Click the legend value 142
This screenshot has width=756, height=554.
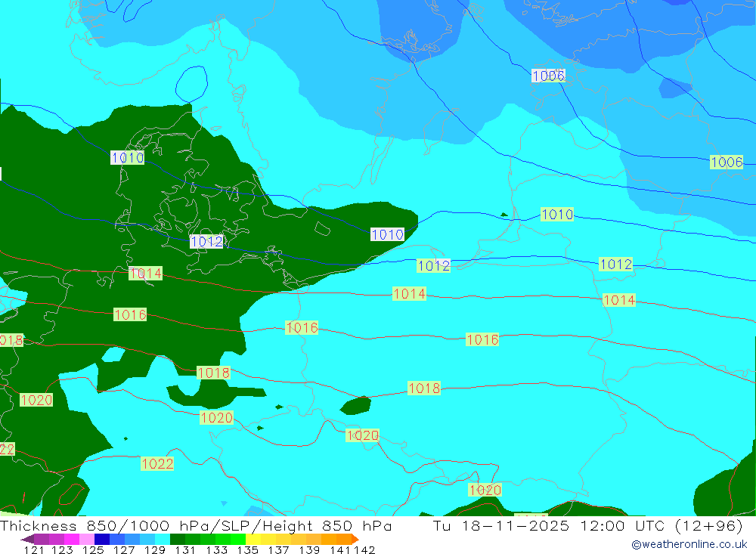[x=364, y=550]
